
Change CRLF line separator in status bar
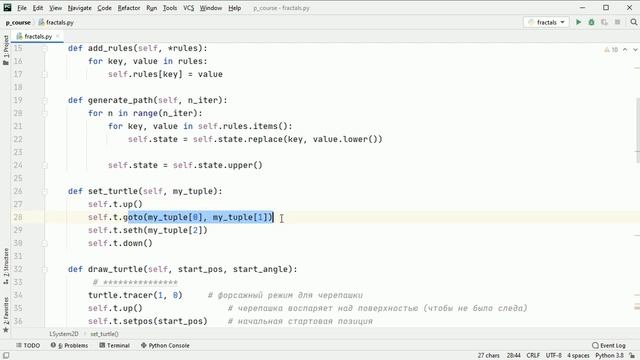point(533,356)
